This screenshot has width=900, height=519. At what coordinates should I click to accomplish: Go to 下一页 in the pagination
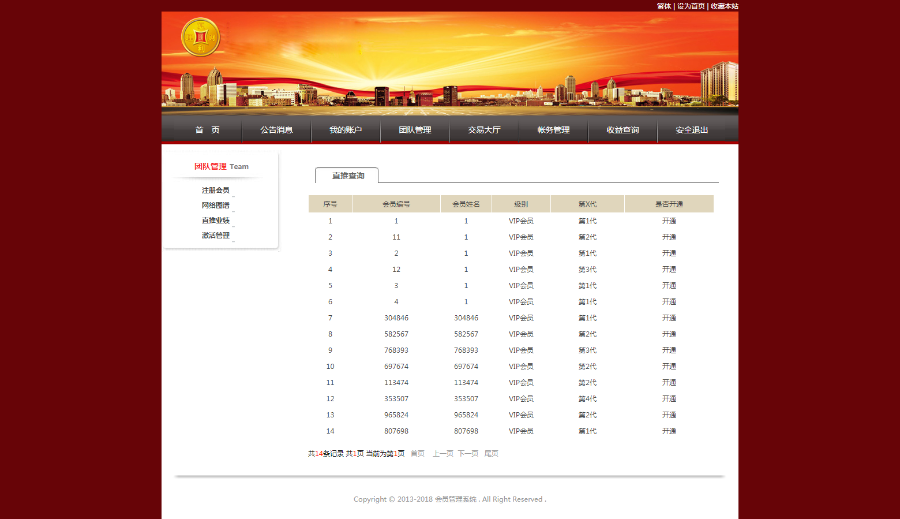468,454
